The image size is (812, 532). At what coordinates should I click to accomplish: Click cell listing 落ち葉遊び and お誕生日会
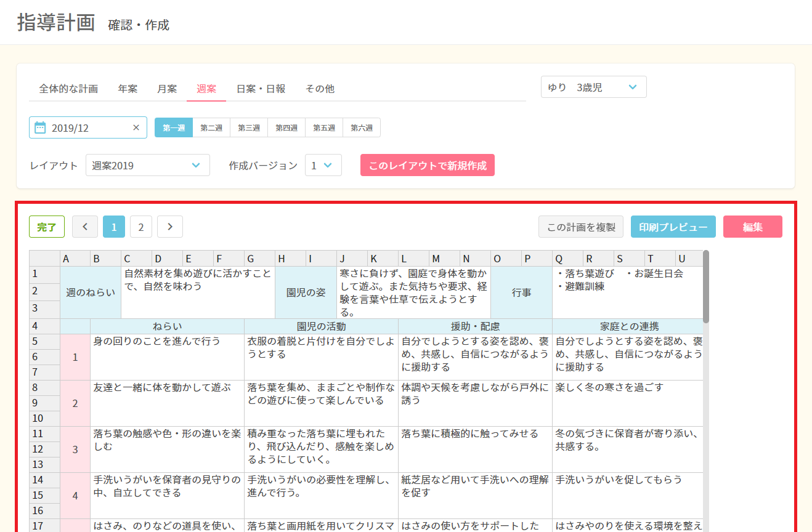coord(628,292)
